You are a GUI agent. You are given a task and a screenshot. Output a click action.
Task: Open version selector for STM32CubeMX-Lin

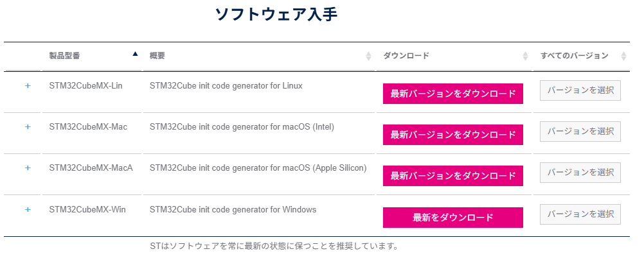580,90
